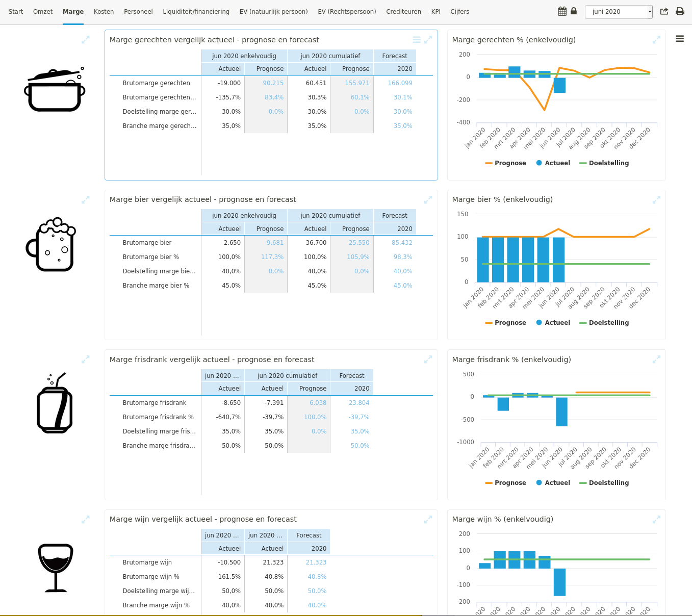Select the Marge tab
This screenshot has height=616, width=692.
coord(73,12)
